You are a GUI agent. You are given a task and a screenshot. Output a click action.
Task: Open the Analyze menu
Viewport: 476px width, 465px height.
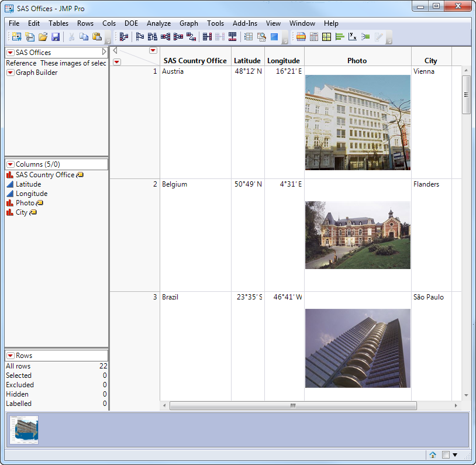(158, 23)
